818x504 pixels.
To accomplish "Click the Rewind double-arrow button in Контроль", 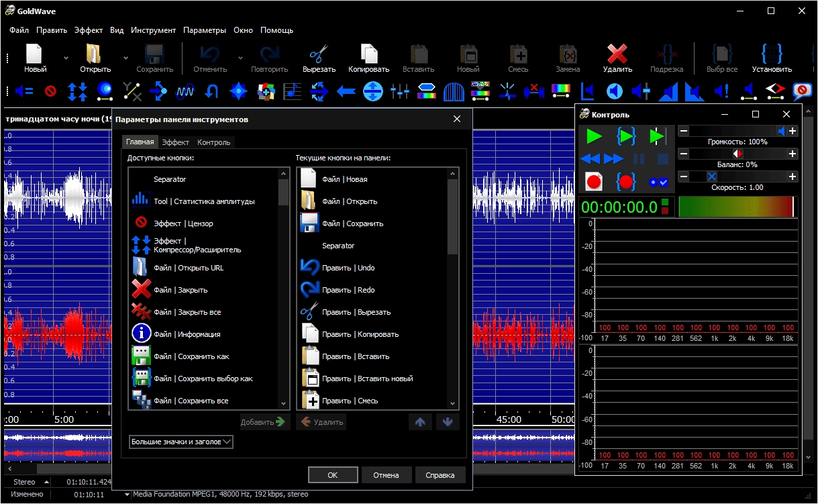I will (591, 159).
